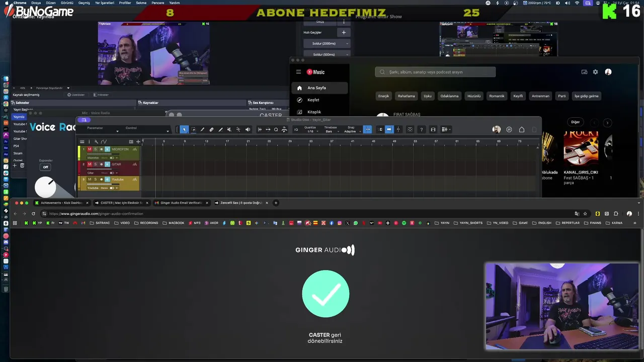Click the white knob in Voice Radio

point(45,187)
